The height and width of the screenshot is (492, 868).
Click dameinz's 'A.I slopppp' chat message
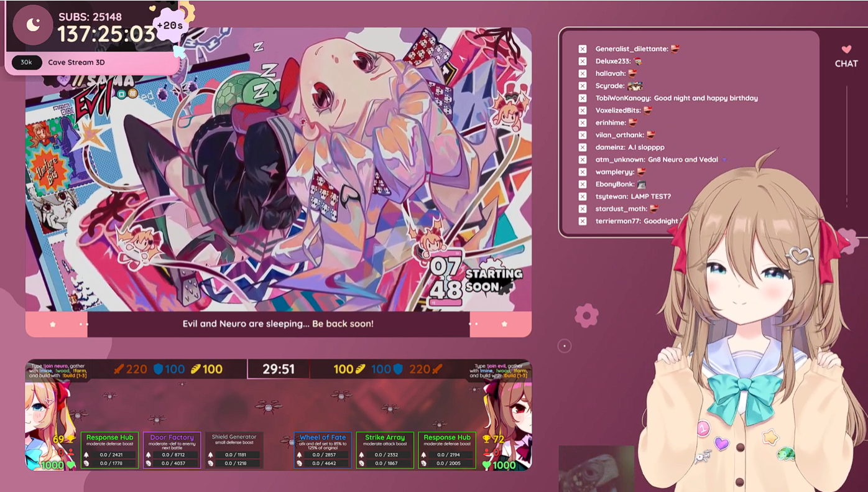tap(646, 147)
